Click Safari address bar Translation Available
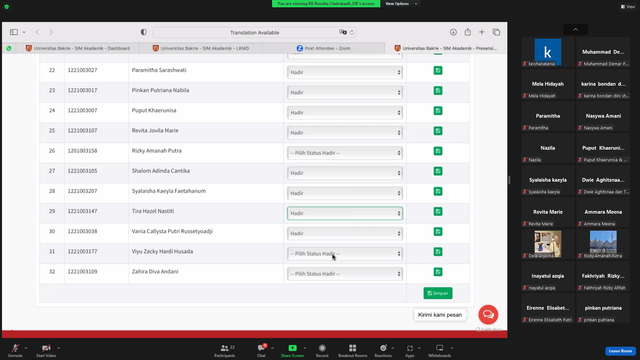640x360 pixels. [x=254, y=32]
